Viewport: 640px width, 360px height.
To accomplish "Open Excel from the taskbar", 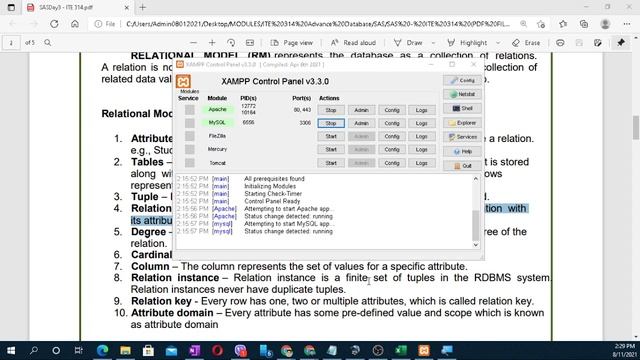I will tap(401, 351).
